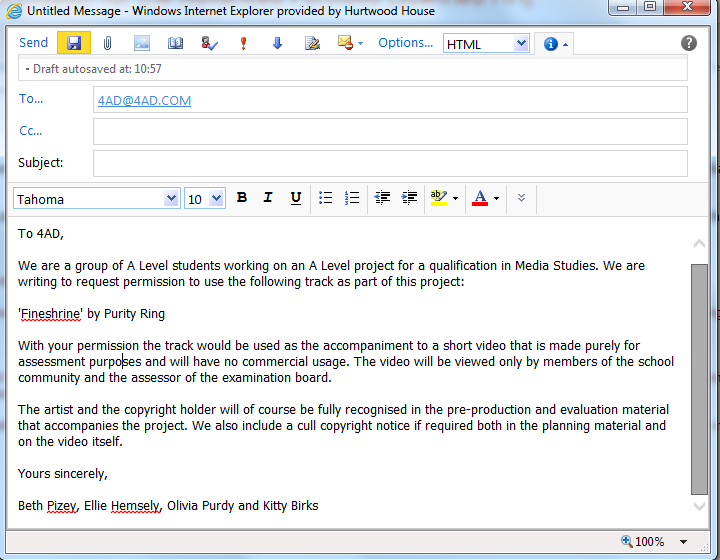Viewport: 720px width, 560px height.
Task: Click the 'Draft autosaved at: 10:57' info bar
Action: point(353,69)
